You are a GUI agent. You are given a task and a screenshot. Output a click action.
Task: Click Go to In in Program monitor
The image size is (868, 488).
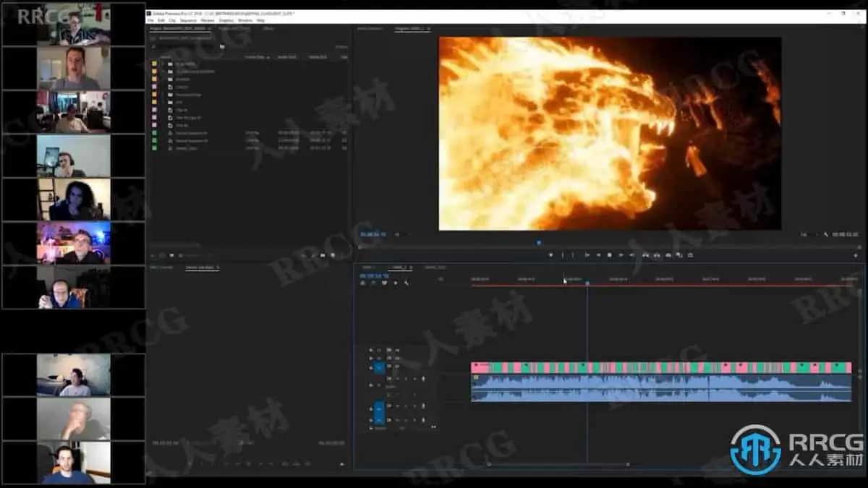(x=587, y=254)
